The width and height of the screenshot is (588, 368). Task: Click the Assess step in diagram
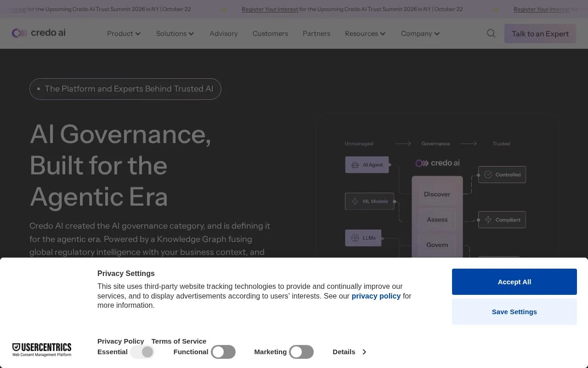pos(437,219)
